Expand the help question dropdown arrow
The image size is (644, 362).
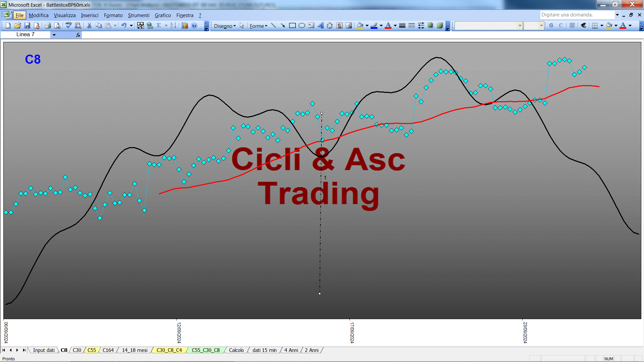617,15
